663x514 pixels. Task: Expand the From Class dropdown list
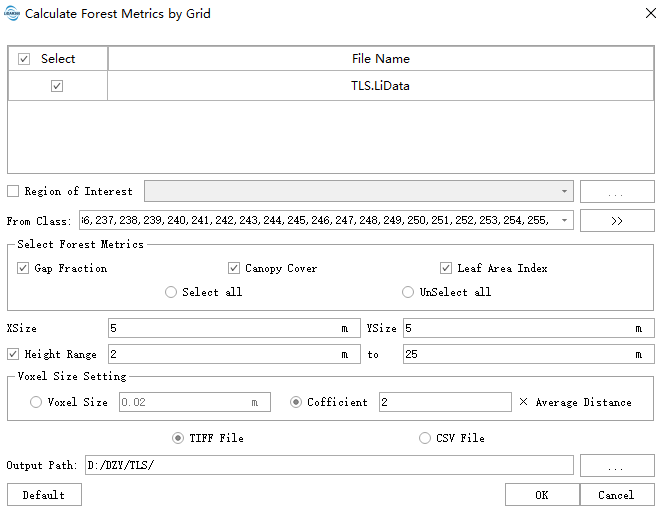(x=564, y=220)
